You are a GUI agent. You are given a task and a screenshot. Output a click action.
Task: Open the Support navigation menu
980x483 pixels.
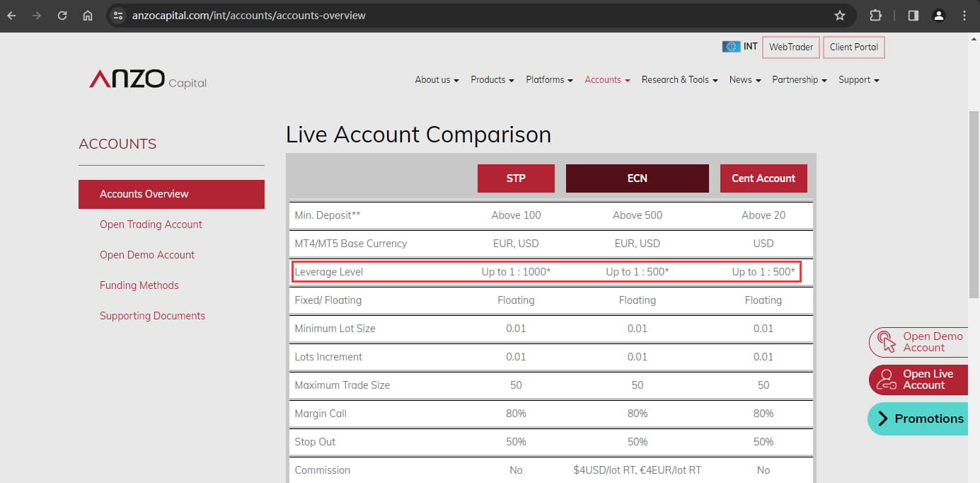click(x=859, y=80)
